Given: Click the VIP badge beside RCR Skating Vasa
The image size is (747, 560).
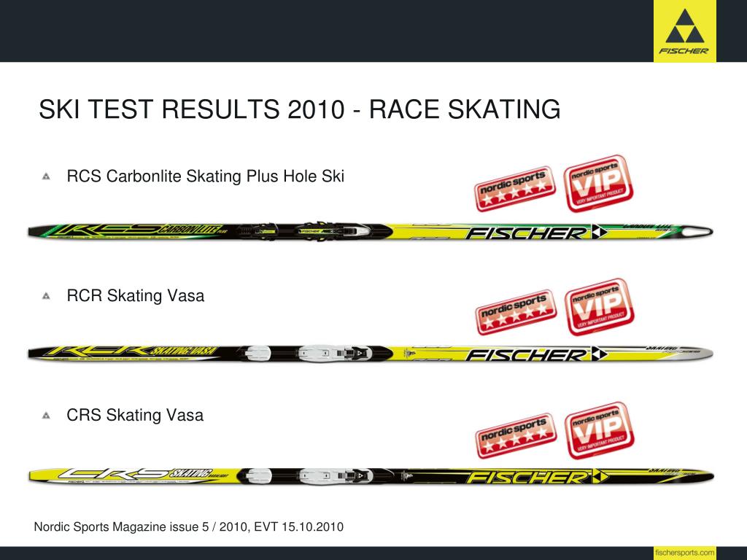Looking at the screenshot, I should (600, 307).
